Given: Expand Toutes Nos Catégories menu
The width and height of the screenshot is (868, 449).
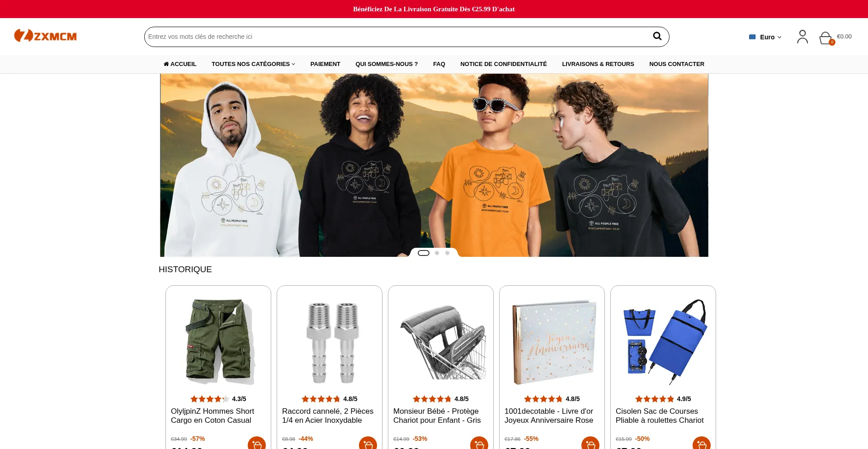Looking at the screenshot, I should (253, 64).
